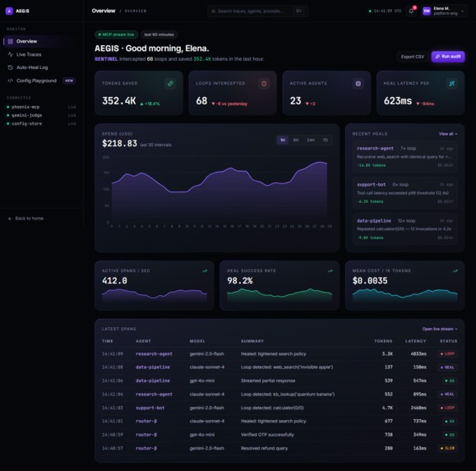Click the $218.83 spend value
This screenshot has width=476, height=471.
119,143
